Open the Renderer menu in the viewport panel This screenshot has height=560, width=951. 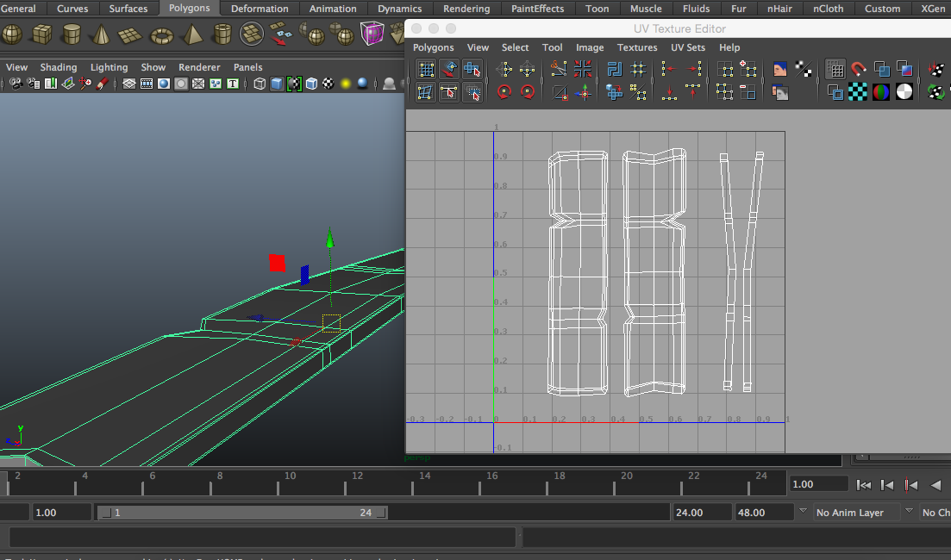tap(199, 66)
